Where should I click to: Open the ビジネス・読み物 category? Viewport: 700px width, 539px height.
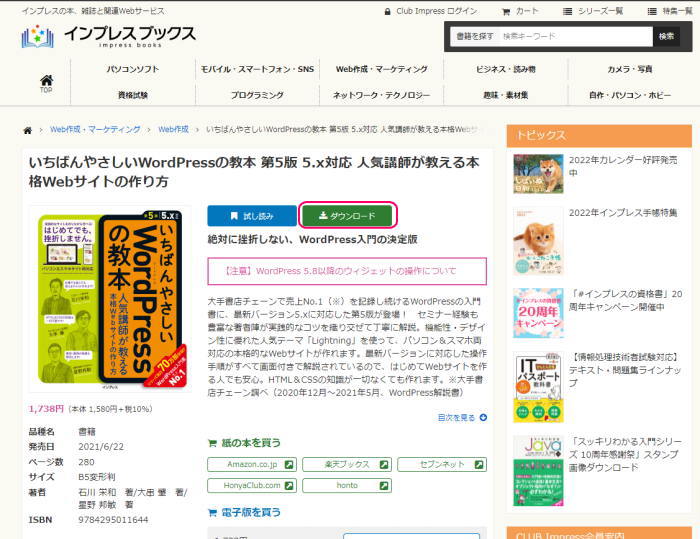(x=506, y=69)
